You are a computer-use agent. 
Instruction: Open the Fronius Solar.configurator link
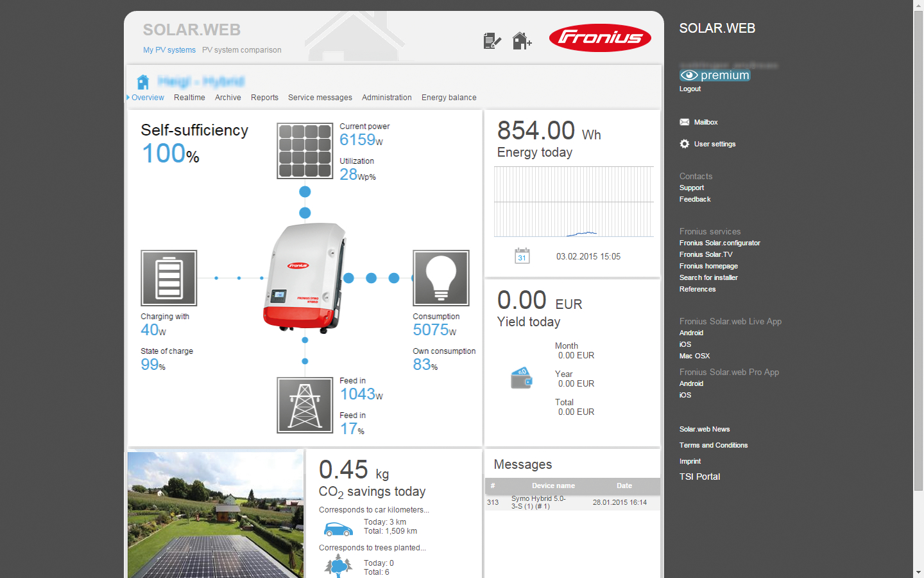(x=719, y=243)
